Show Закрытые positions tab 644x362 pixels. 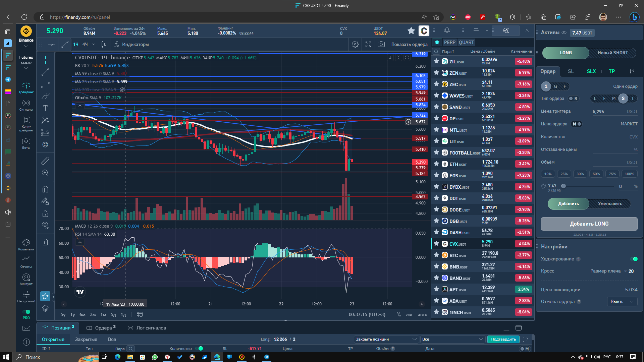86,339
